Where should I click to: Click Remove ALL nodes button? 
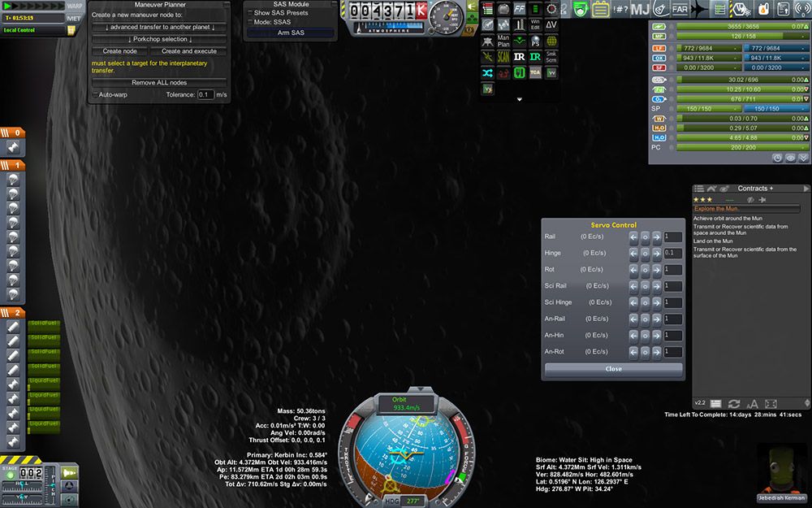159,82
